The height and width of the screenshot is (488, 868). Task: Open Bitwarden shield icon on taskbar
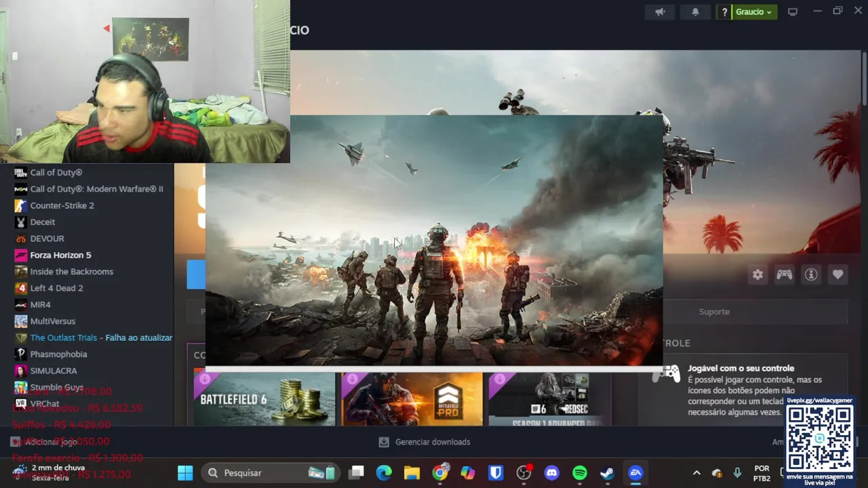tap(496, 473)
